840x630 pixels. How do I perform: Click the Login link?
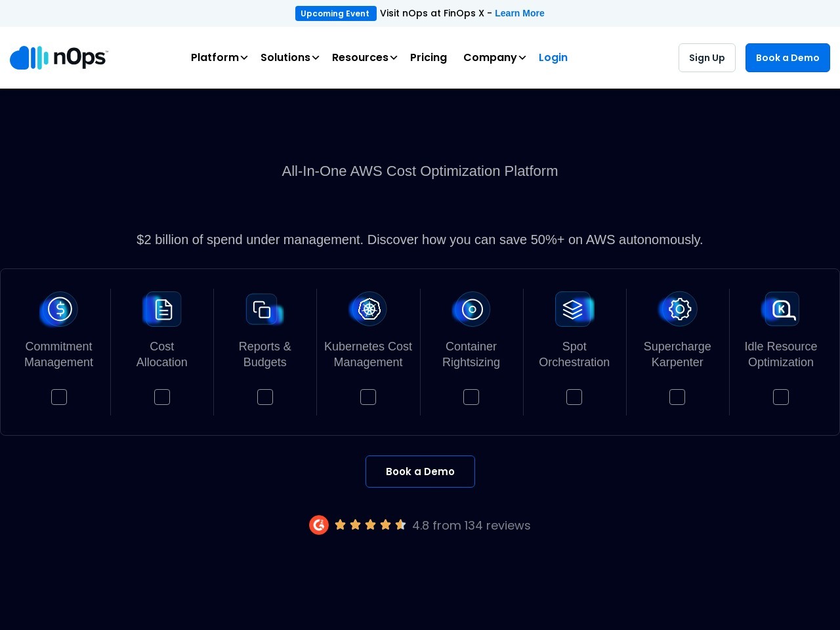553,58
